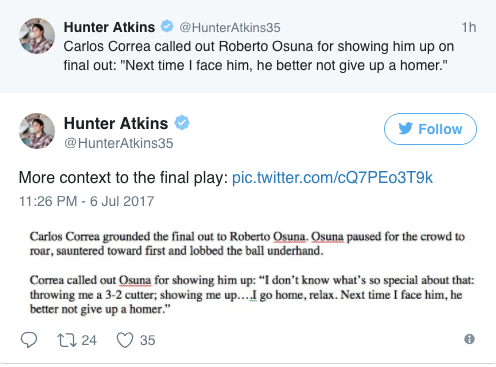This screenshot has width=496, height=367.
Task: Retweet using the arrows icon
Action: click(x=67, y=340)
